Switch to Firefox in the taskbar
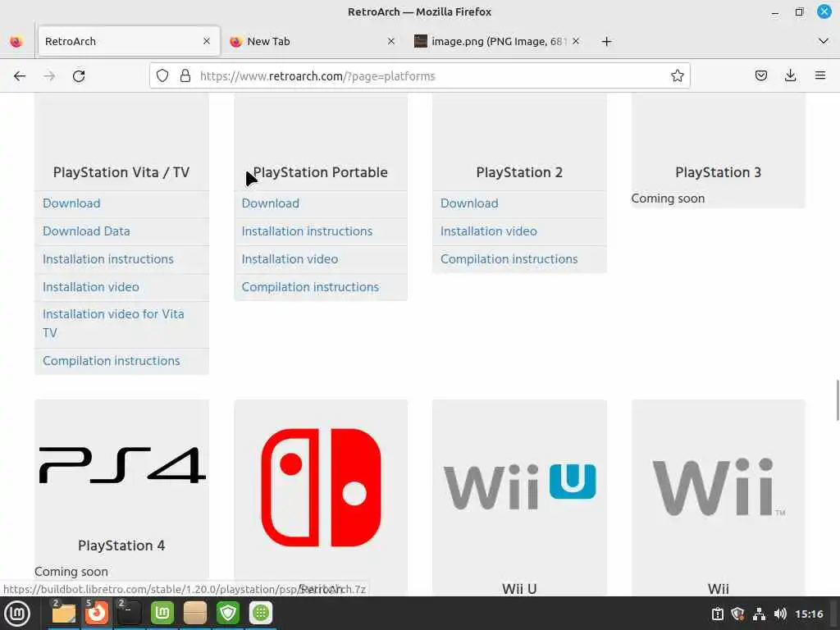The width and height of the screenshot is (840, 630). click(97, 614)
